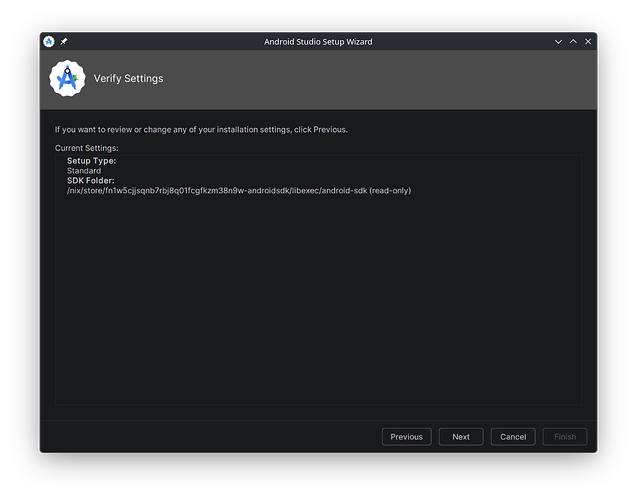
Task: Click the "SDK Folder:" label
Action: 91,181
